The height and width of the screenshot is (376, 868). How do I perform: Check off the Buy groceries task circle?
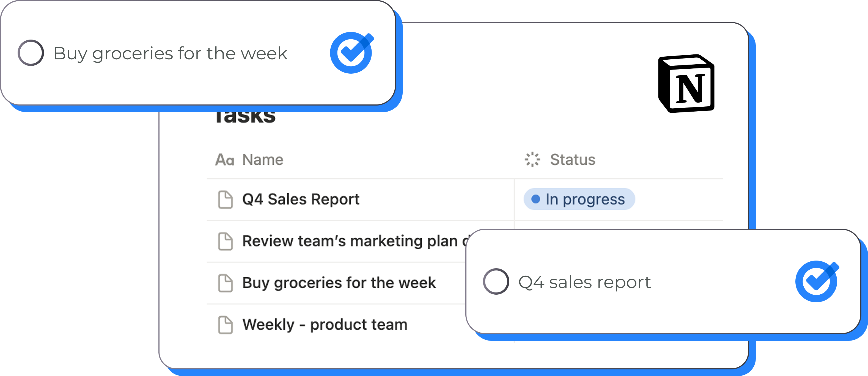click(31, 53)
